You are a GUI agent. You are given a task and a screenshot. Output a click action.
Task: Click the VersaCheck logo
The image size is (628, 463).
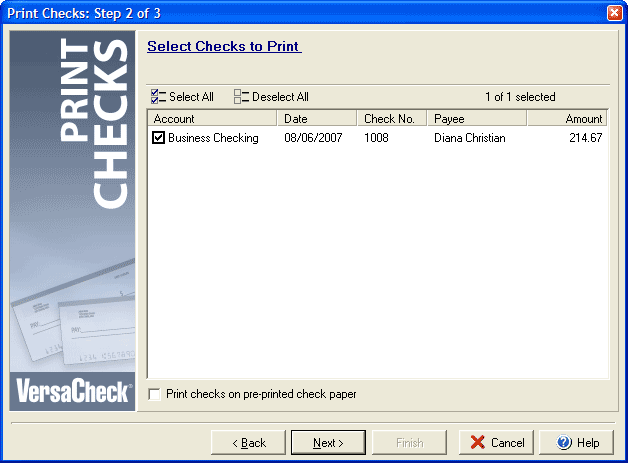point(72,391)
